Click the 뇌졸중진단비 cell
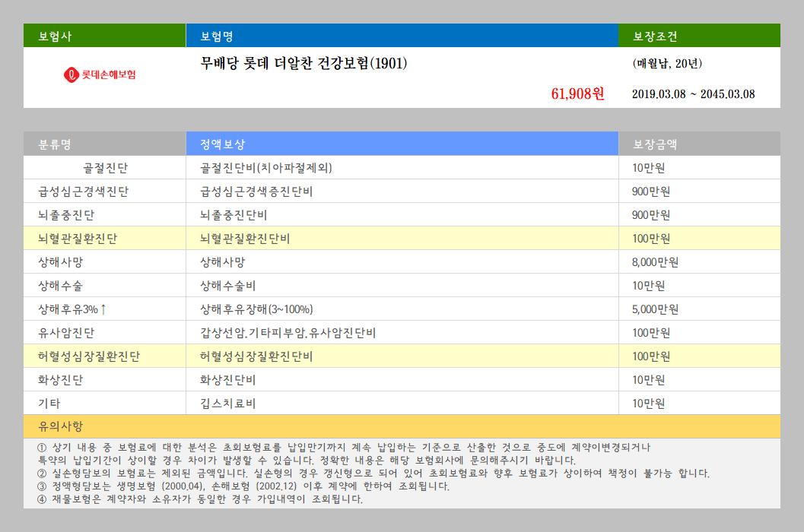 coord(402,215)
